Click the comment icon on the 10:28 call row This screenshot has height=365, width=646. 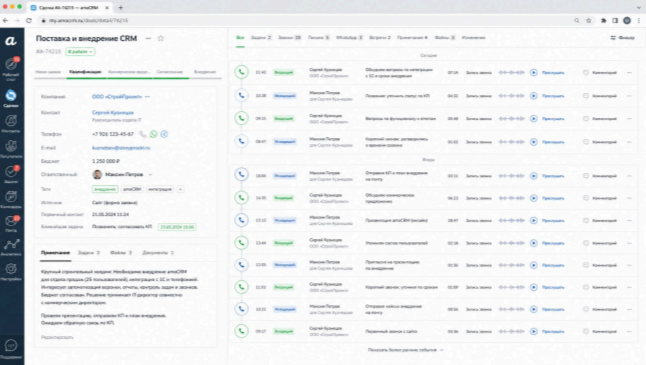click(585, 96)
